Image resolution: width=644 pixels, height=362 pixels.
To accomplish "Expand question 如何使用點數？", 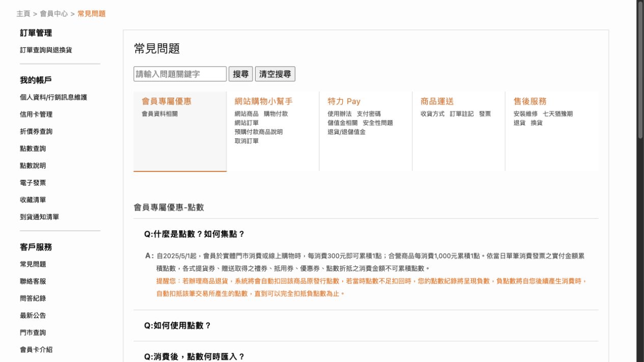I will coord(177,325).
